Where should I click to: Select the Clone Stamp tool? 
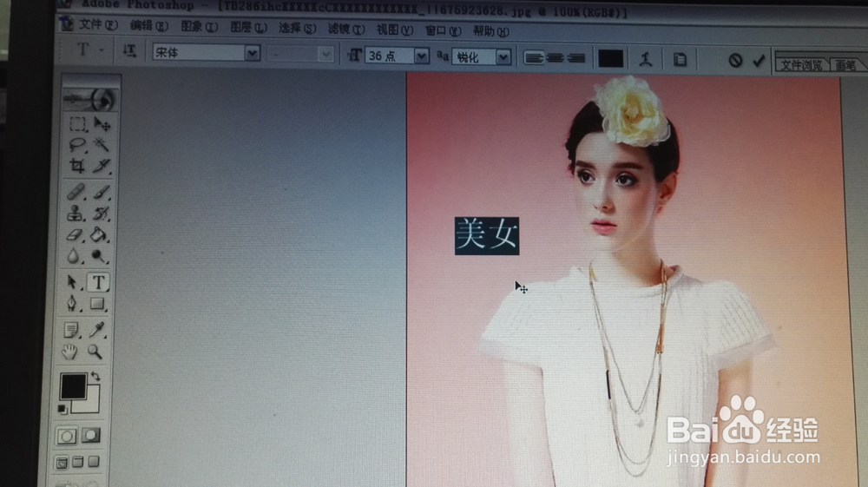coord(76,213)
